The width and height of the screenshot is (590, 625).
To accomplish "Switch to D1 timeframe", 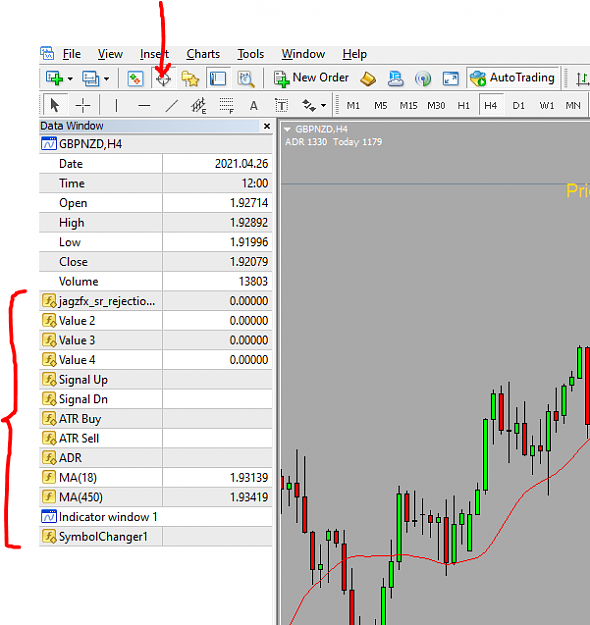I will coord(518,106).
